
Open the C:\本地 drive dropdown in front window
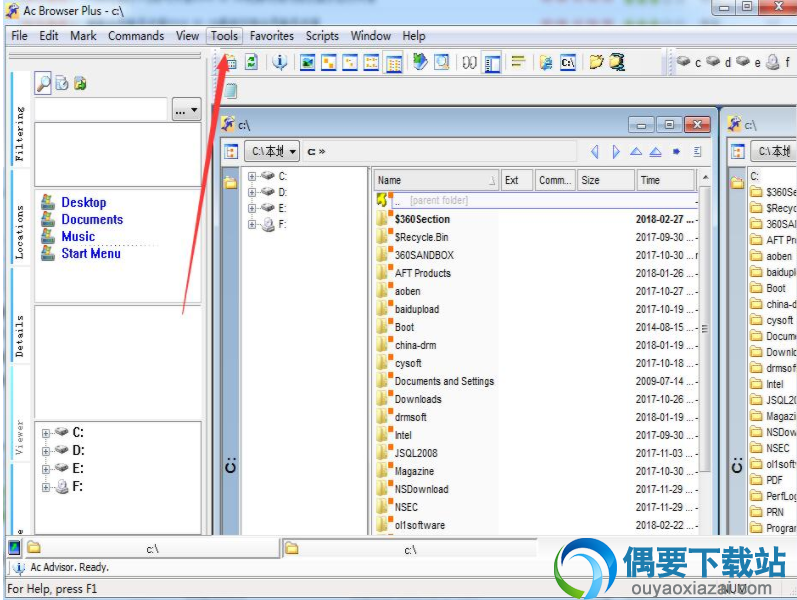(272, 152)
